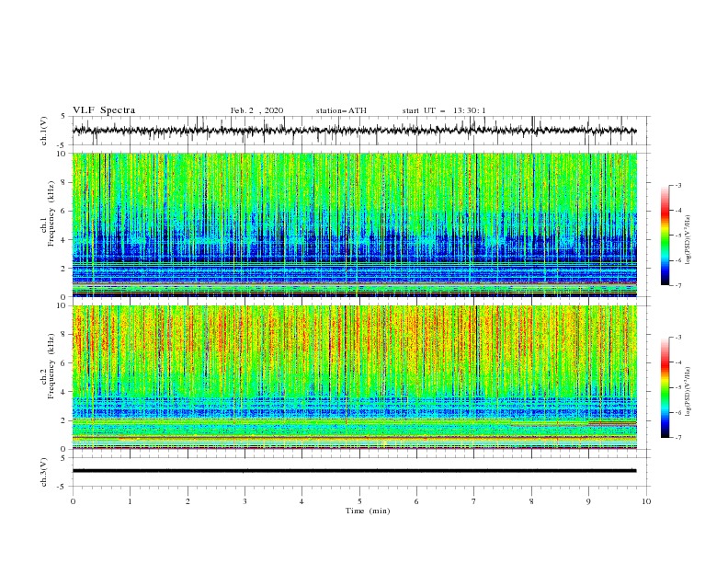Image resolution: width=728 pixels, height=563 pixels.
Task: Click the ch.1 frequency tick "10"
Action: (x=62, y=154)
